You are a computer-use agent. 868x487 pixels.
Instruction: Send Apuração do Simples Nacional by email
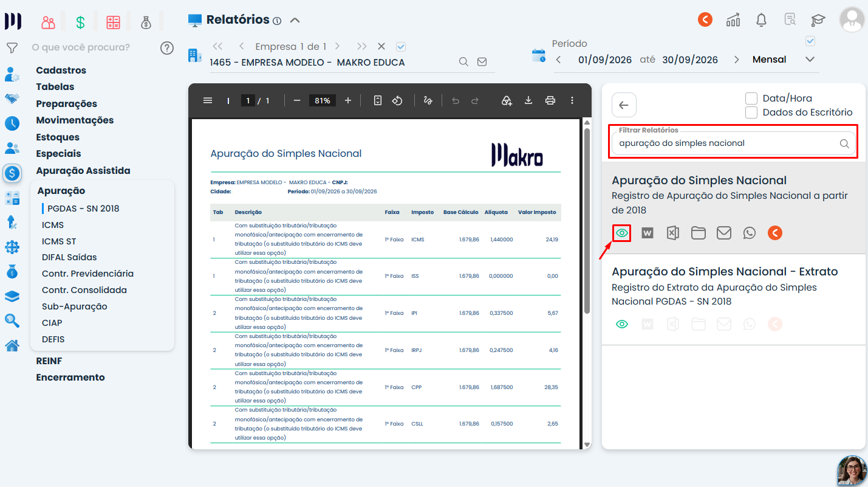[x=723, y=233]
